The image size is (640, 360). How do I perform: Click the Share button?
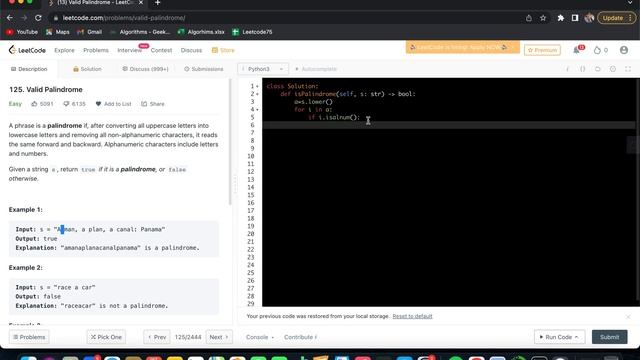pos(153,104)
